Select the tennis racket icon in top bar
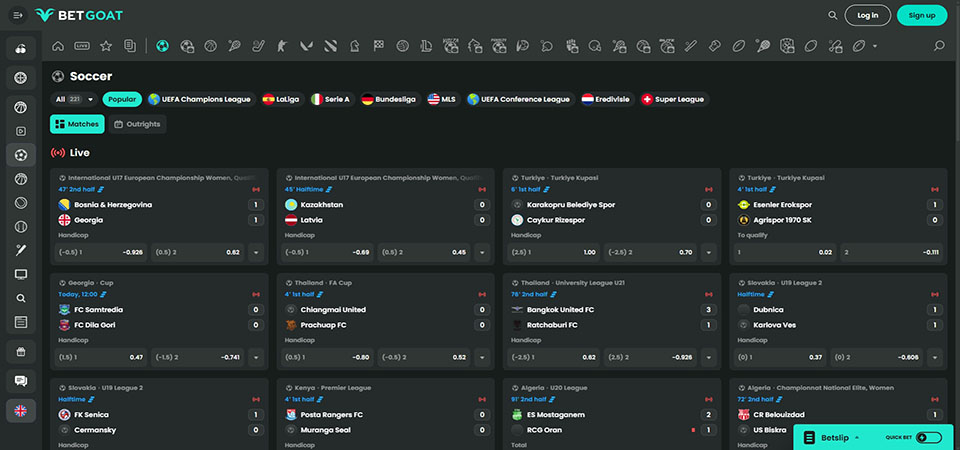The image size is (960, 450). 234,46
